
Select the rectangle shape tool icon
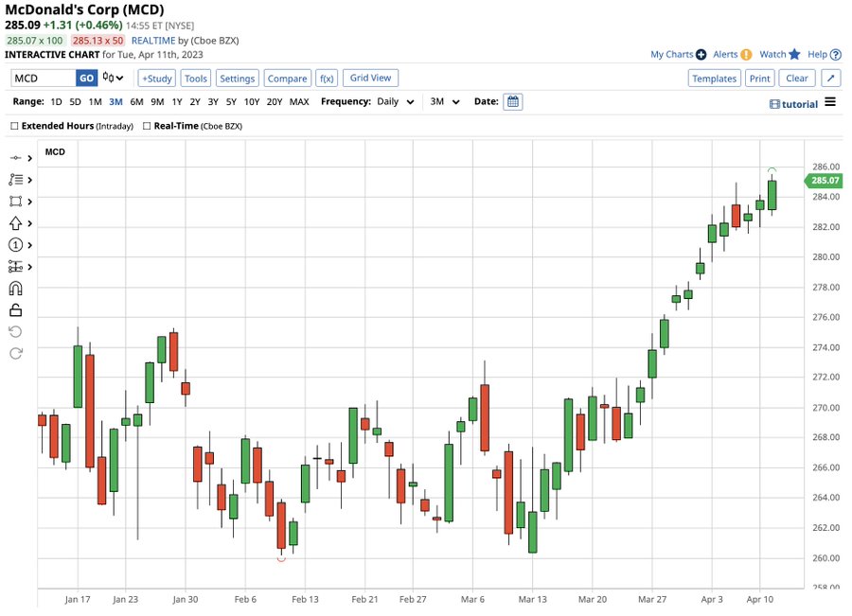[x=16, y=202]
